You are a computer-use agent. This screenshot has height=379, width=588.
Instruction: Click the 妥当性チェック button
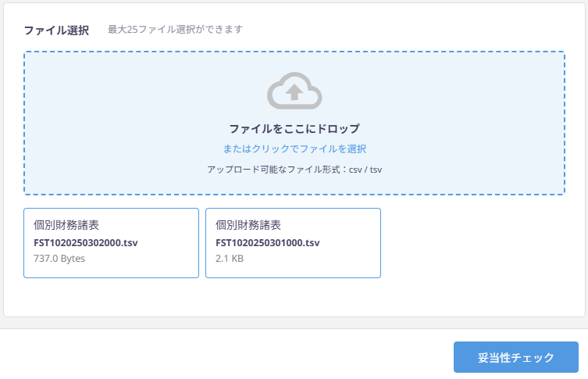click(x=516, y=357)
